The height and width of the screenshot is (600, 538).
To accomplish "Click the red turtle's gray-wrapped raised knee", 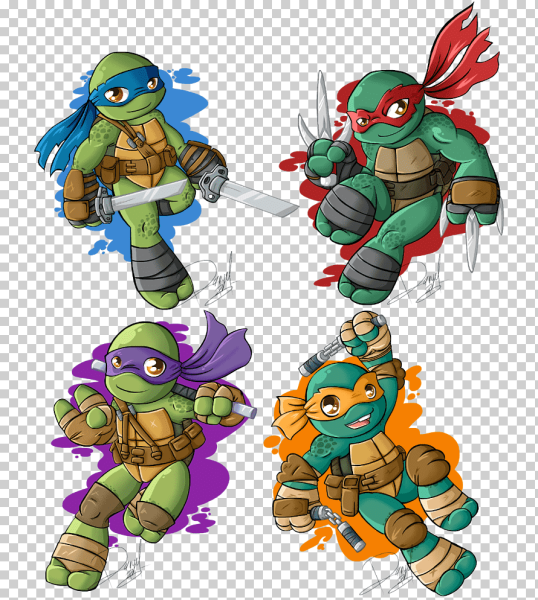I will point(346,211).
